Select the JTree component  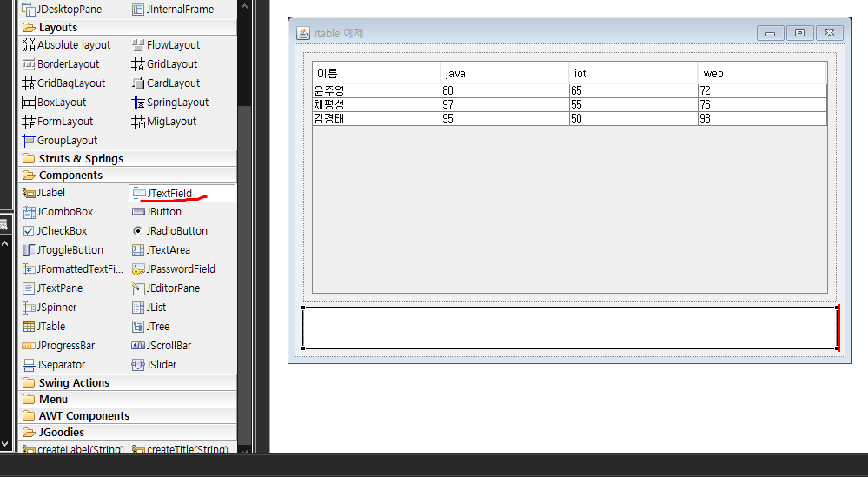pos(150,327)
